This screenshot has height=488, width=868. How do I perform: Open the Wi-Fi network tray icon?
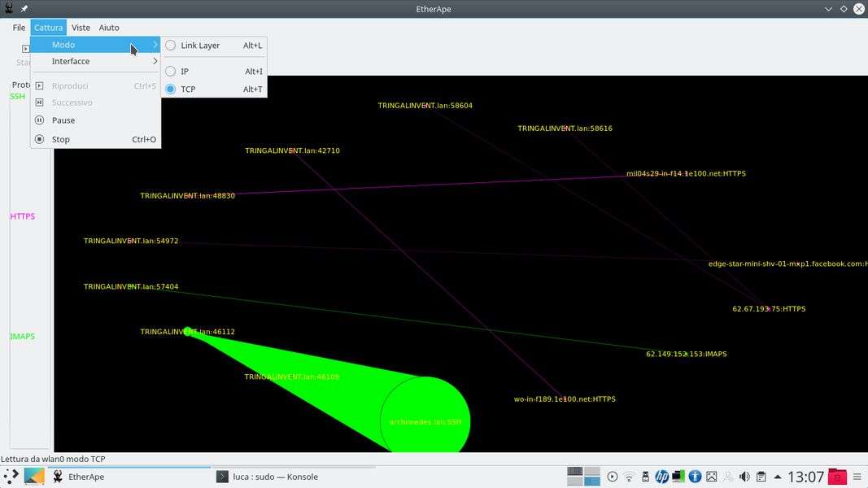(629, 477)
